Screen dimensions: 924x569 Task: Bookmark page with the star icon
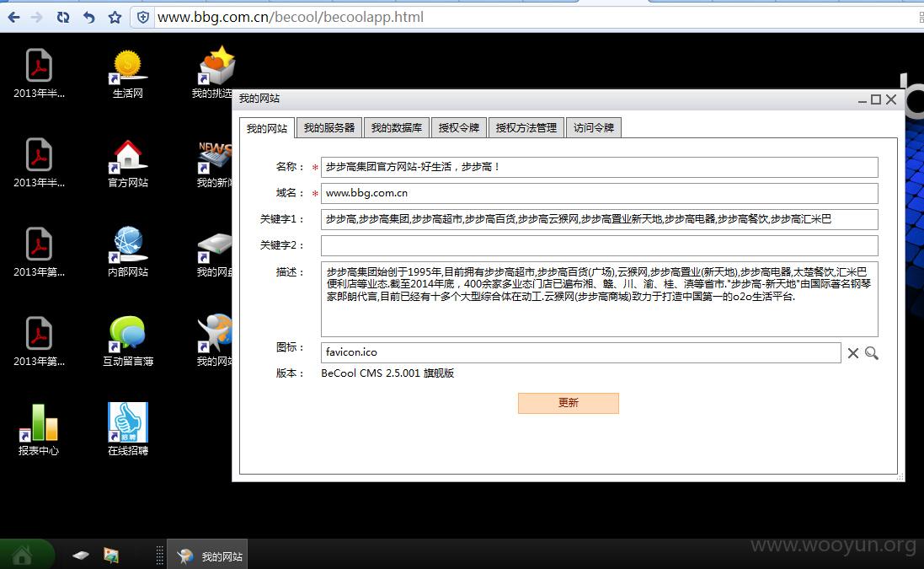[115, 18]
